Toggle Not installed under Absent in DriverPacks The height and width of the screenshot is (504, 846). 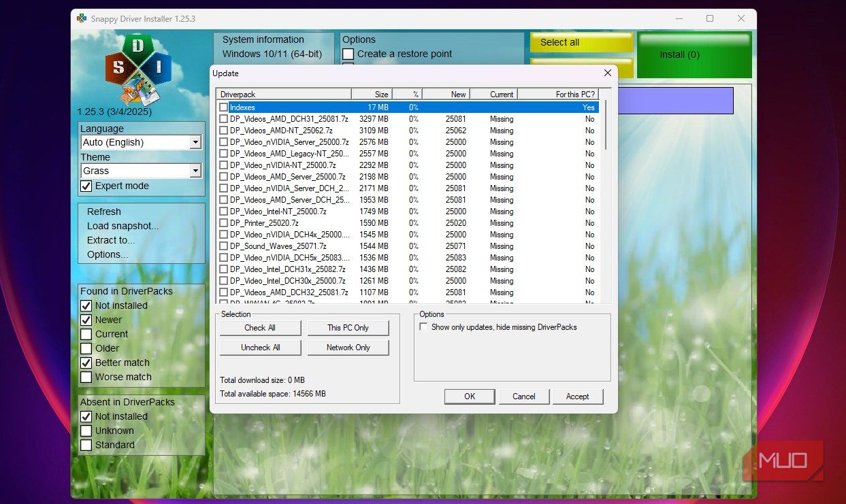tap(86, 416)
